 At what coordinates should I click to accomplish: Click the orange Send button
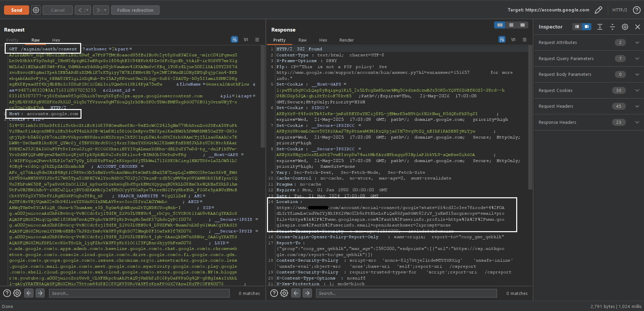click(16, 10)
